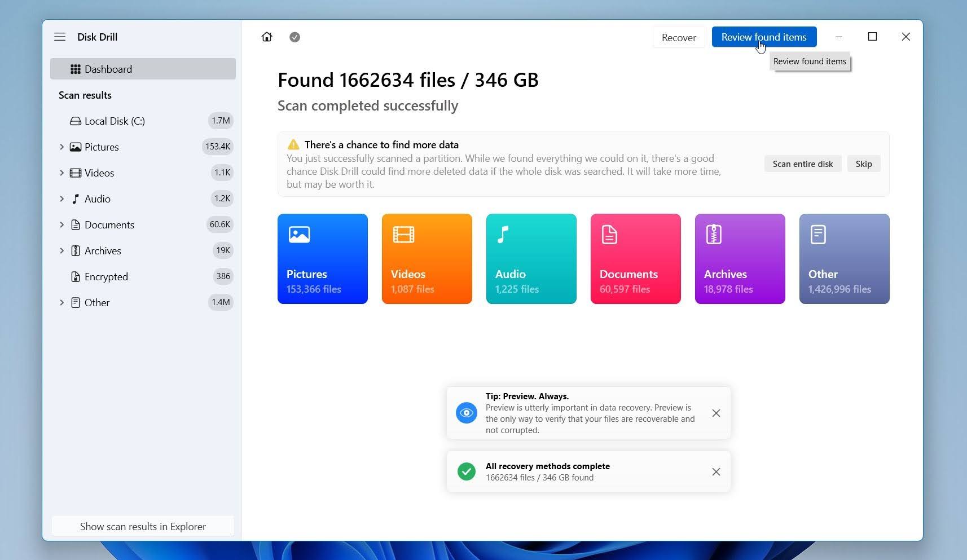Screen dimensions: 967x560
Task: Expand the Archives tree node
Action: tap(61, 251)
